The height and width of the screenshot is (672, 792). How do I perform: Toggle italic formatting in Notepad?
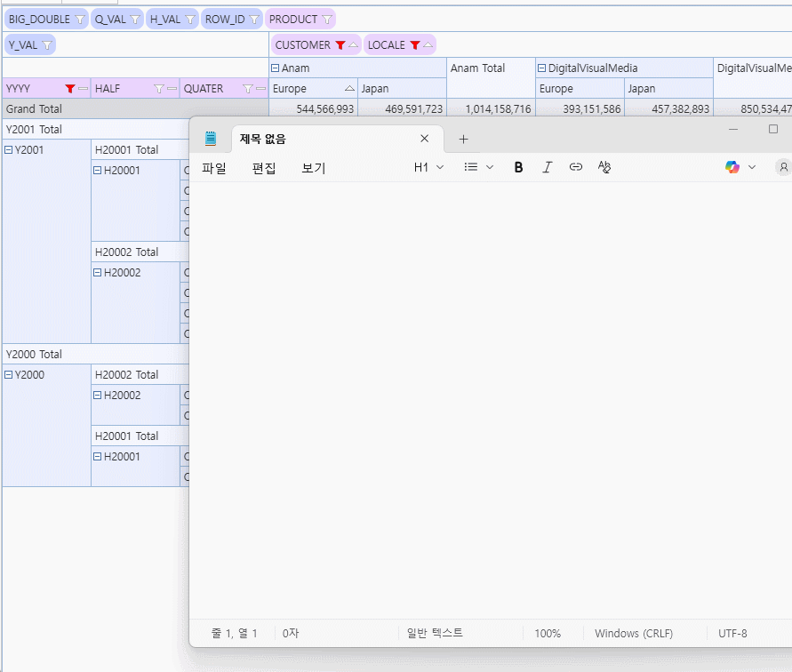pos(548,167)
